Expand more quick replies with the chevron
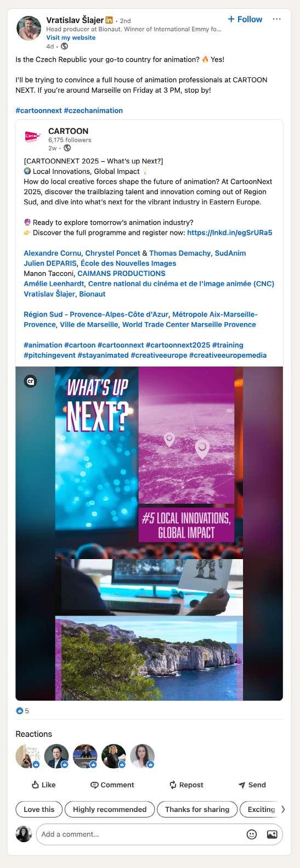 click(x=283, y=809)
